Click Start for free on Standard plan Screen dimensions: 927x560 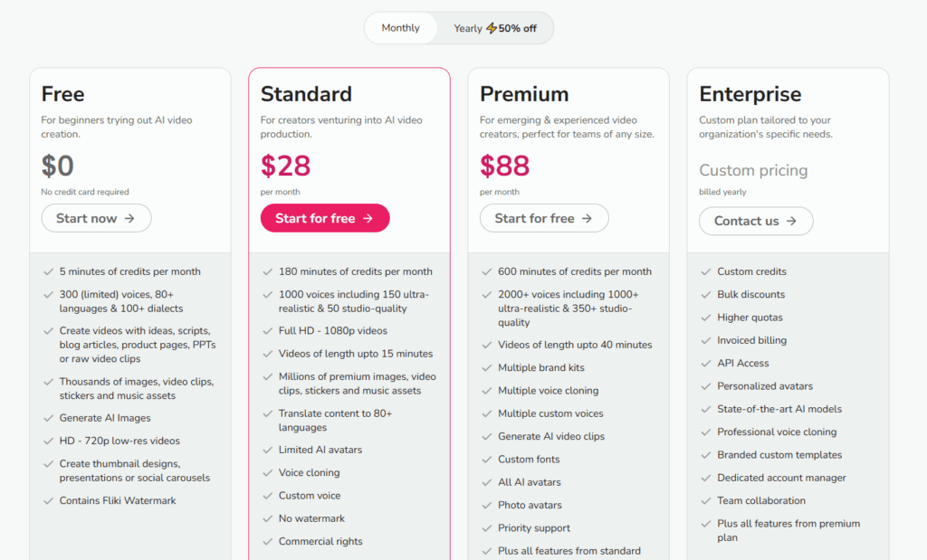tap(325, 218)
